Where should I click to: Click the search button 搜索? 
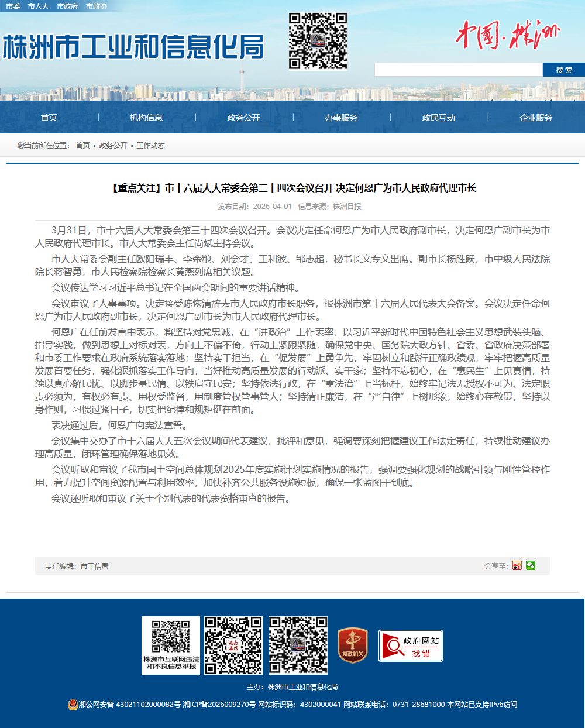563,70
